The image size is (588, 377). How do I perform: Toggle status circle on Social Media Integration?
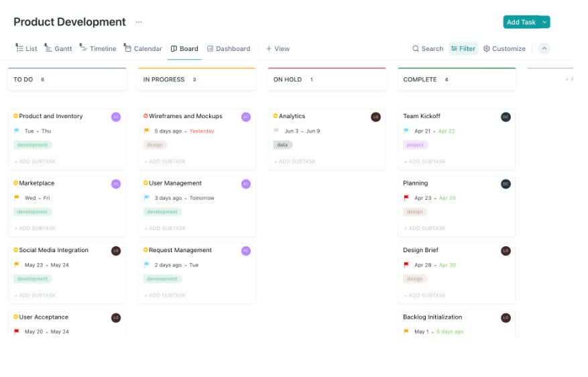[x=15, y=250]
